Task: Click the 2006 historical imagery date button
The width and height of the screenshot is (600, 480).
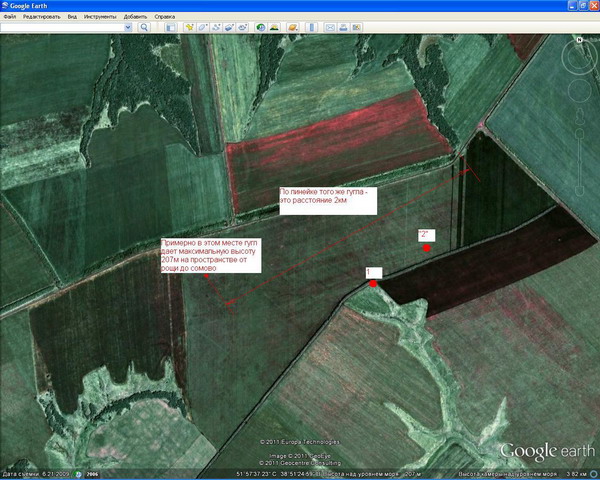Action: (91, 472)
